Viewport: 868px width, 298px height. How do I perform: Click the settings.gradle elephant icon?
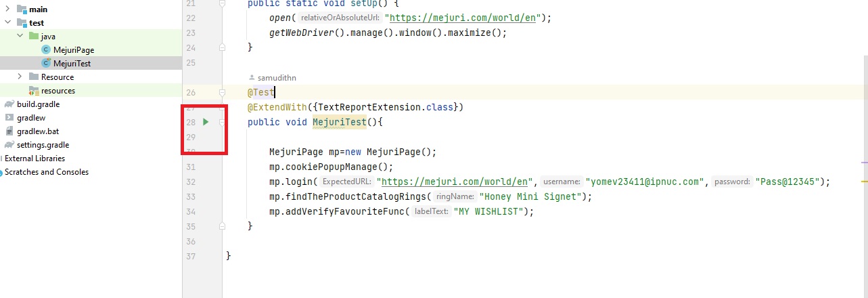tap(9, 144)
